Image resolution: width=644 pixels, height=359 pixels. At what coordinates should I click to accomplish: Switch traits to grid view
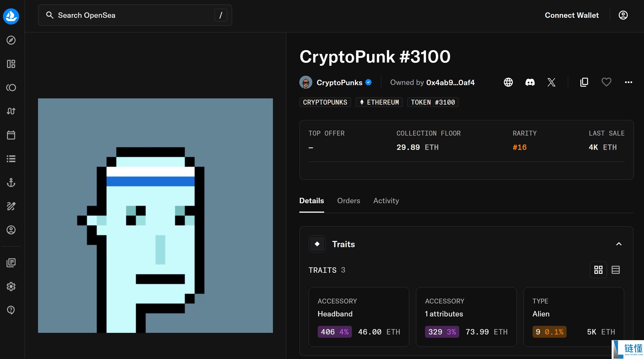(598, 270)
